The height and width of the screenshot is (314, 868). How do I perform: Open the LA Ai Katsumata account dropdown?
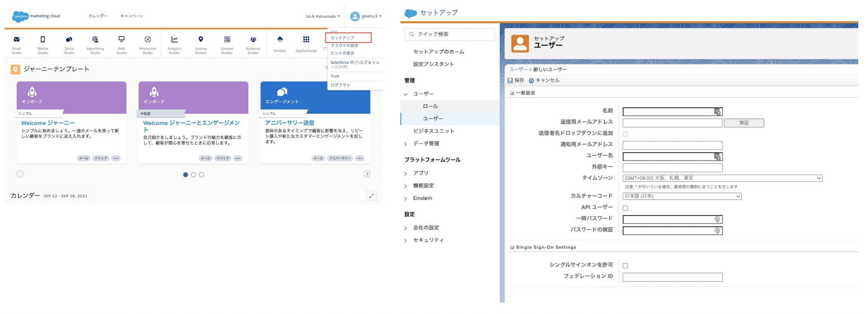(x=323, y=16)
